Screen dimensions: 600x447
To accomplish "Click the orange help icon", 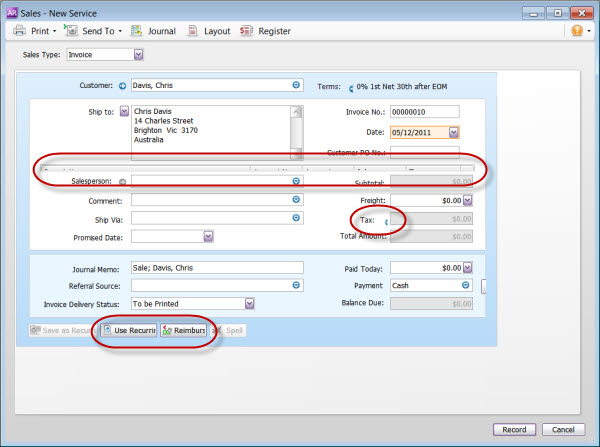I will [576, 31].
